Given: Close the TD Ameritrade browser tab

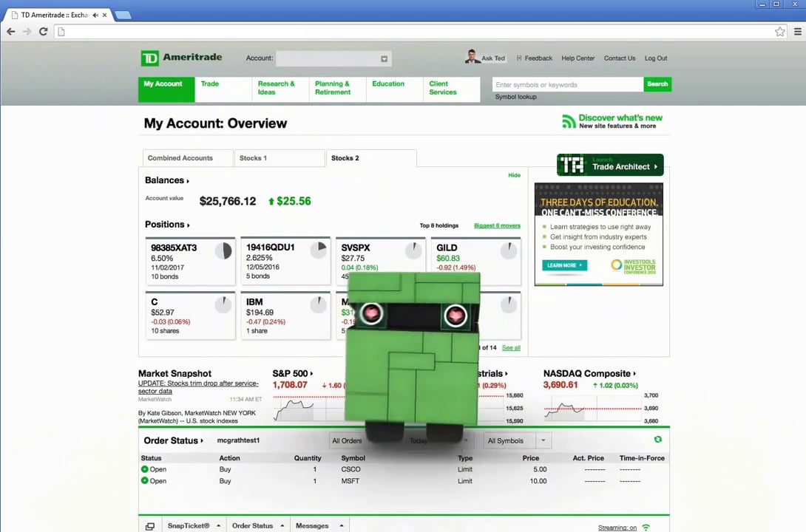Looking at the screenshot, I should point(104,16).
